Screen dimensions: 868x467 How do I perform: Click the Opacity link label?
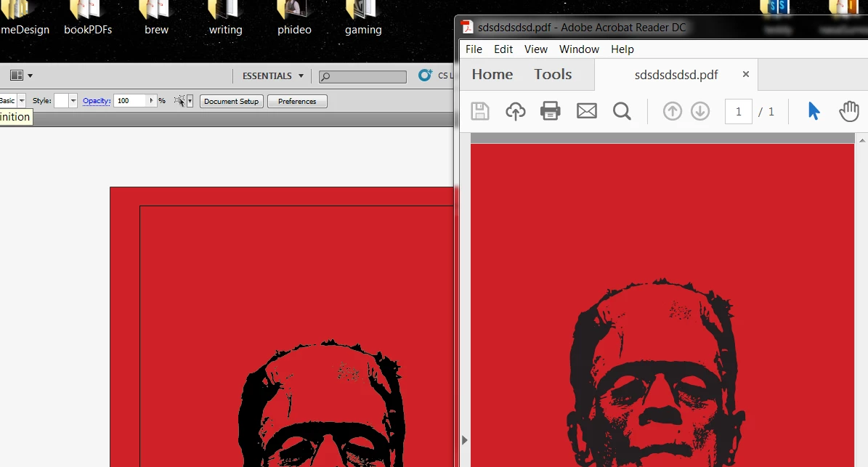pyautogui.click(x=97, y=101)
